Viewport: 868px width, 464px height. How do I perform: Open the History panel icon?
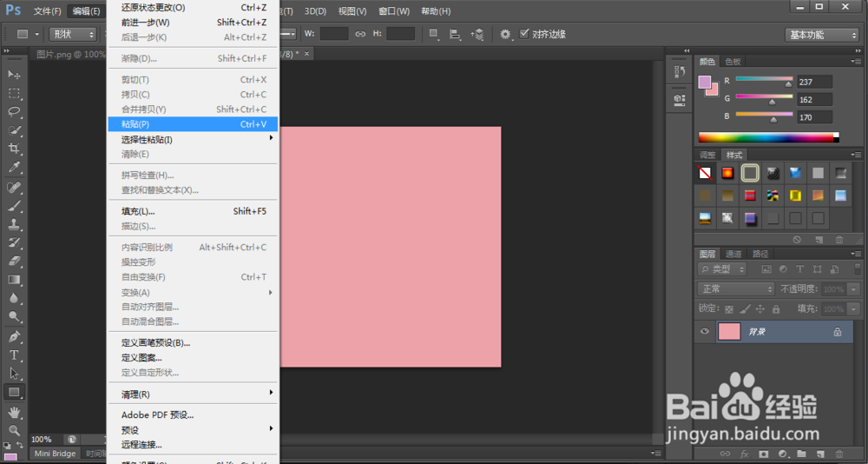point(680,72)
